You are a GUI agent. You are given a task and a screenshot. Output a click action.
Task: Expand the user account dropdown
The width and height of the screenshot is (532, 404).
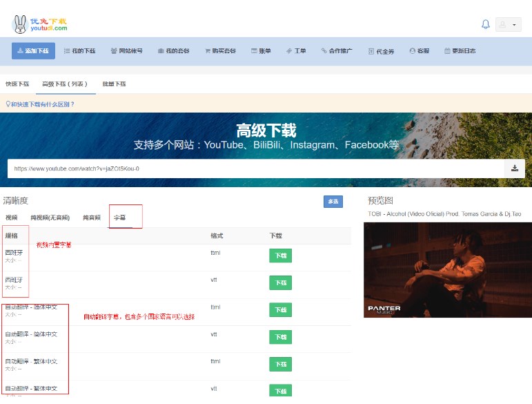[x=509, y=24]
